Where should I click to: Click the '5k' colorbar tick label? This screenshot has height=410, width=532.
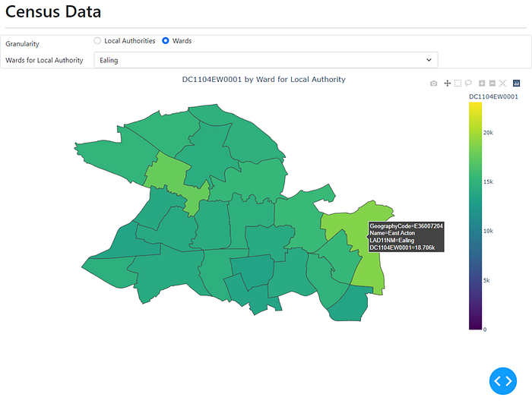coord(486,281)
